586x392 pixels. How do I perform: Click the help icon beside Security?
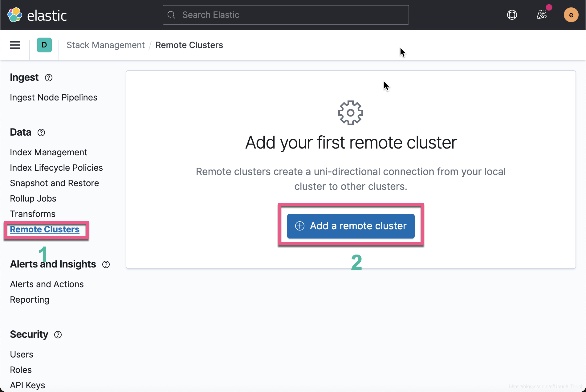tap(58, 335)
